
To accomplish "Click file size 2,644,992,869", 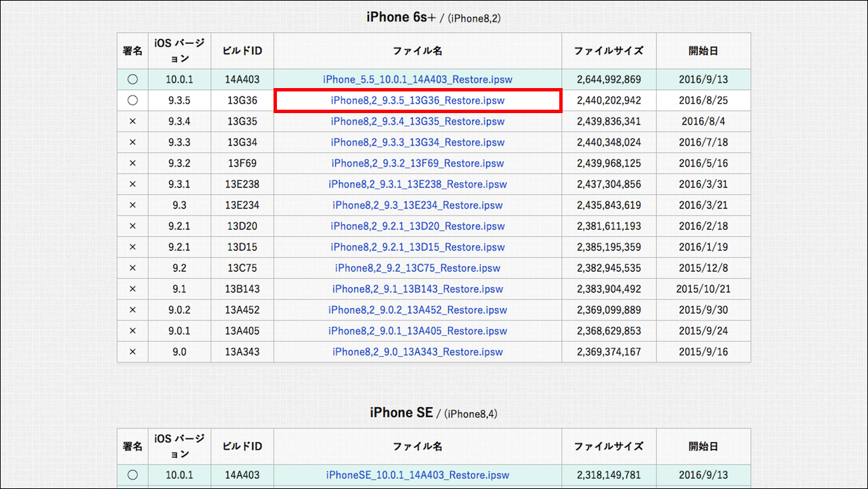I will (x=609, y=79).
